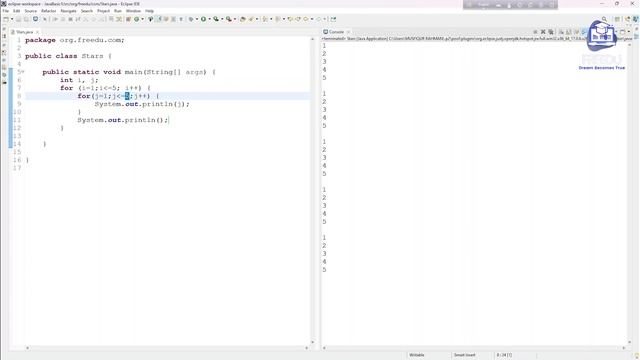Image resolution: width=640 pixels, height=360 pixels.
Task: Click 'Writable' in the status bar
Action: [417, 355]
